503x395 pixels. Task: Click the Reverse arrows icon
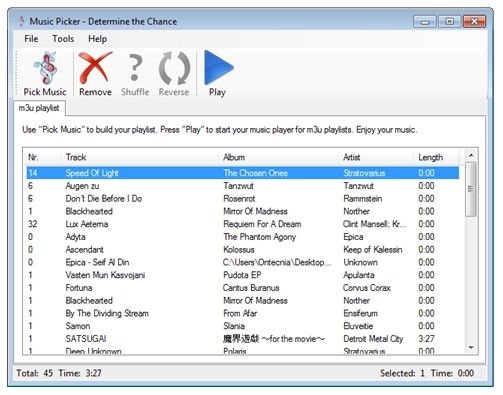[x=174, y=68]
